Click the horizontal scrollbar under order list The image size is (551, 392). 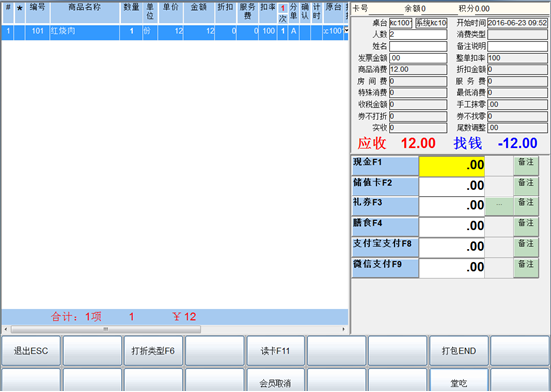(x=106, y=329)
